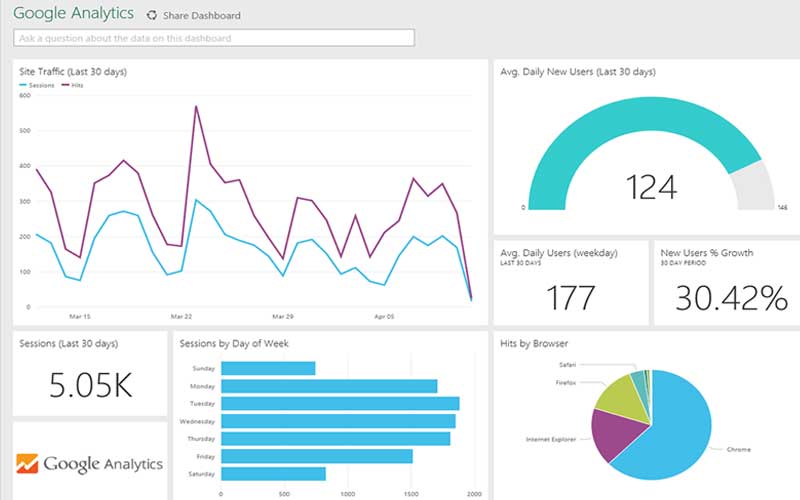The height and width of the screenshot is (500, 800).
Task: Open the New Users % Growth tile
Action: [726, 283]
